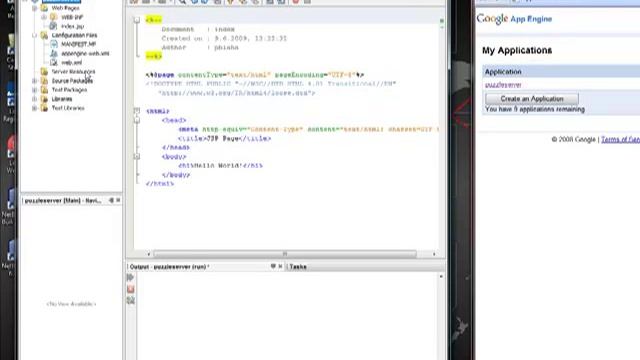640x360 pixels.
Task: Expand the Source Packages node
Action: tap(35, 81)
